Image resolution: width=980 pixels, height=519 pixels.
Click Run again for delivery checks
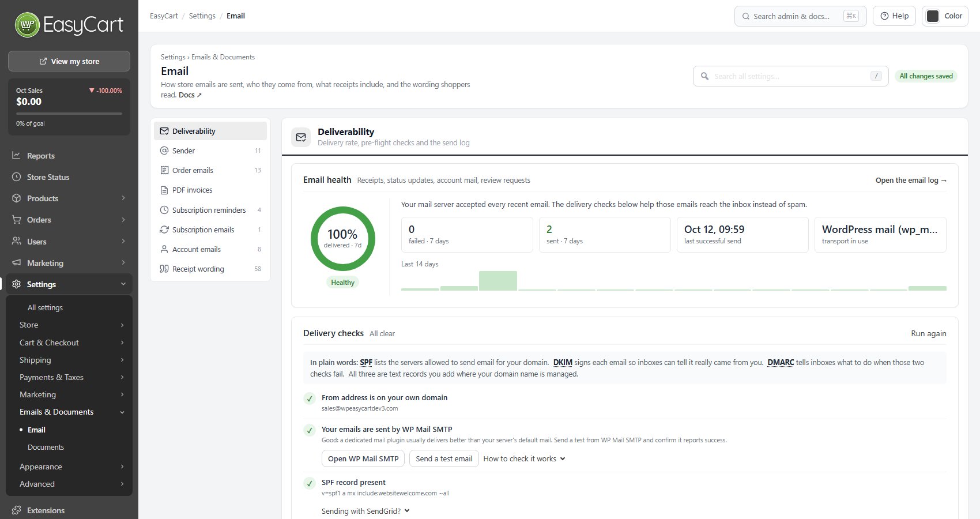pyautogui.click(x=928, y=333)
